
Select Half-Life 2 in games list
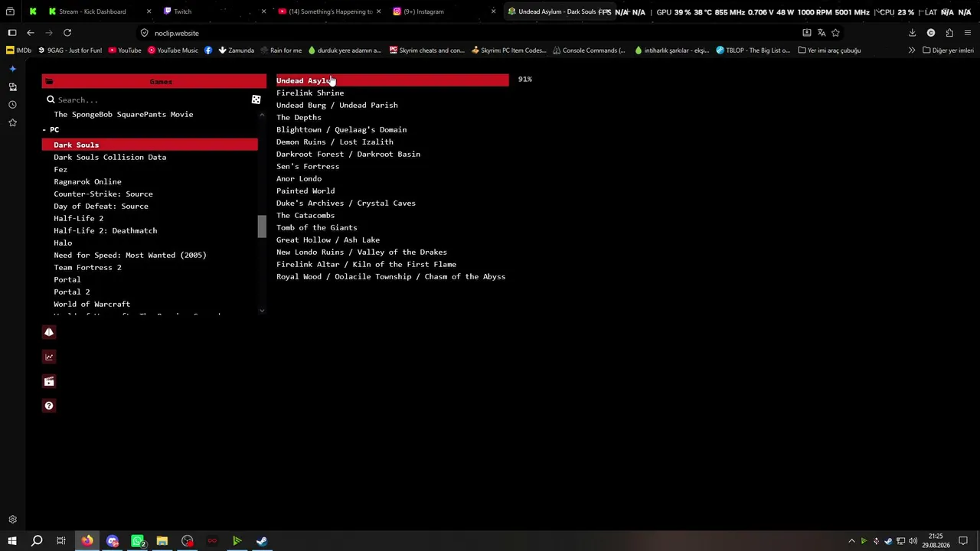click(78, 218)
